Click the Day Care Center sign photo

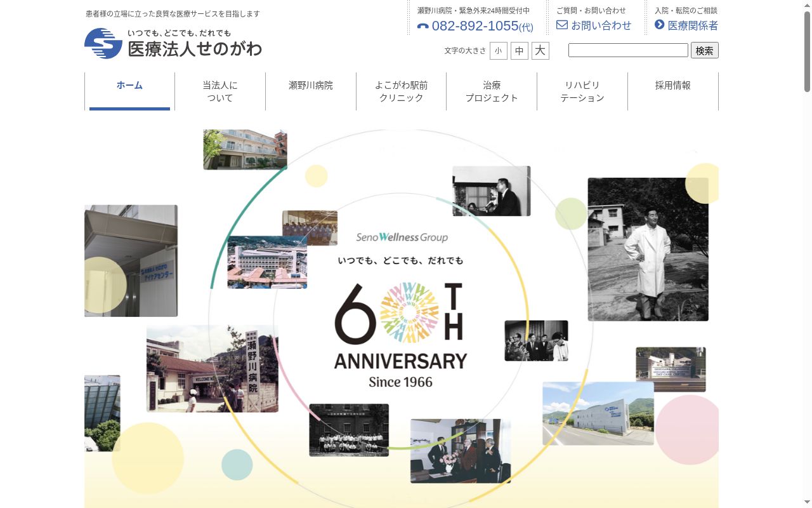(x=671, y=370)
